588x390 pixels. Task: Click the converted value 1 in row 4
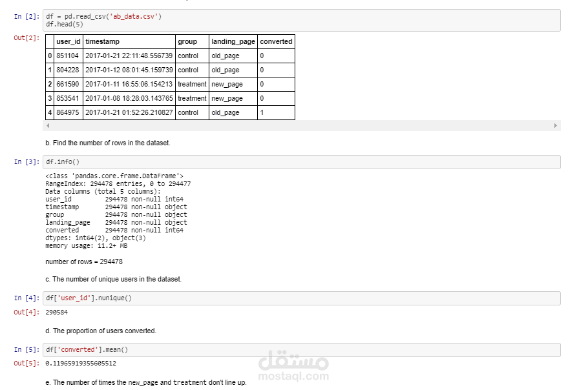[276, 113]
